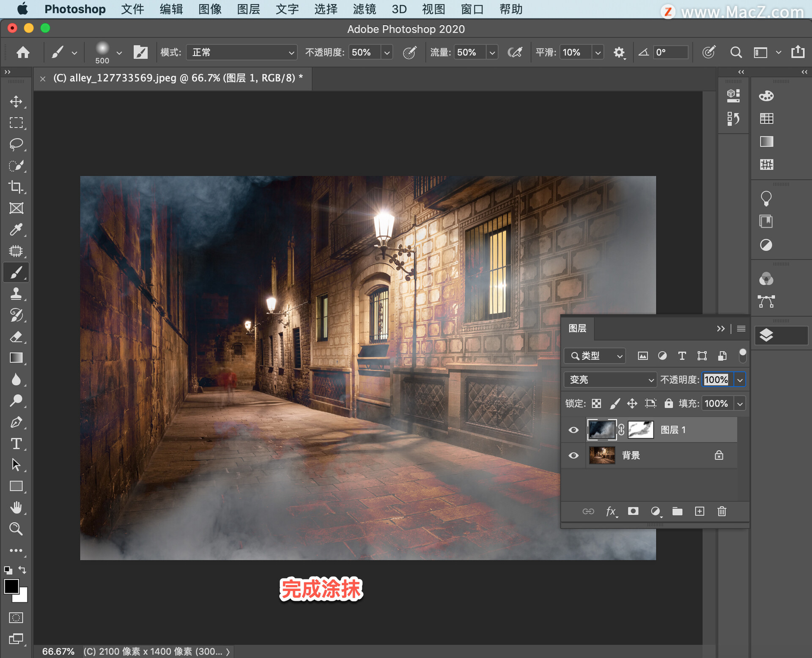Select the Blur tool
The image size is (812, 658).
pos(16,379)
